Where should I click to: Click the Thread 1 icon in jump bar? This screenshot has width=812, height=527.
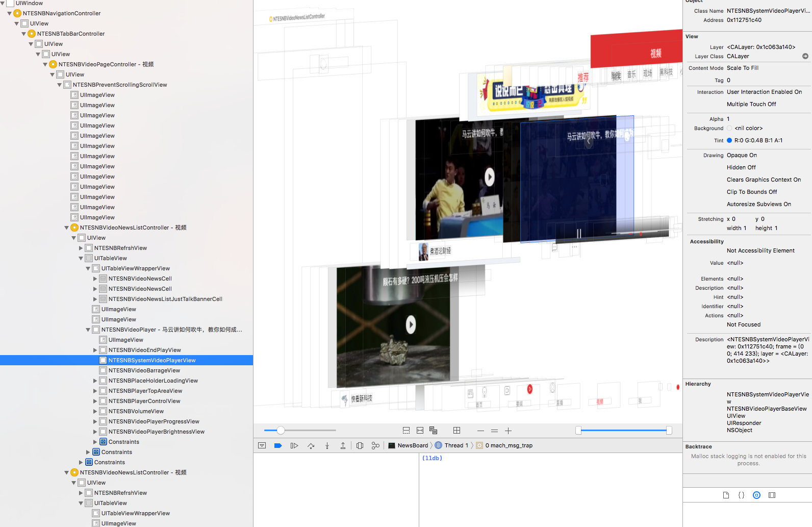pyautogui.click(x=438, y=445)
